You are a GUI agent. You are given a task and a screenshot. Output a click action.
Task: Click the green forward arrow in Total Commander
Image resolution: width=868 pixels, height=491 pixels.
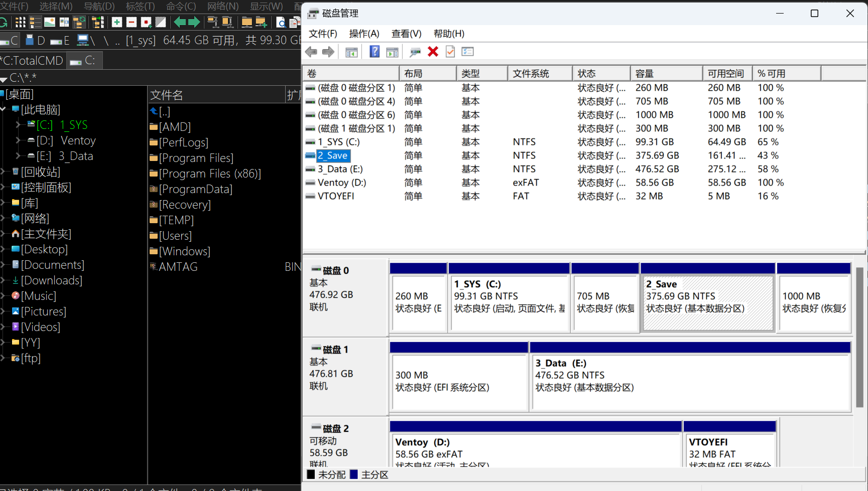click(x=194, y=22)
